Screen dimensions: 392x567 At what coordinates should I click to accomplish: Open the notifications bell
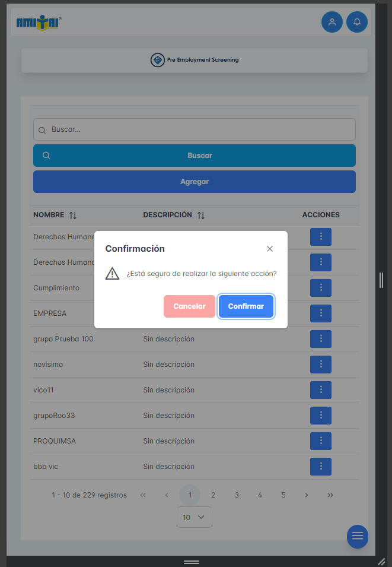coord(357,22)
